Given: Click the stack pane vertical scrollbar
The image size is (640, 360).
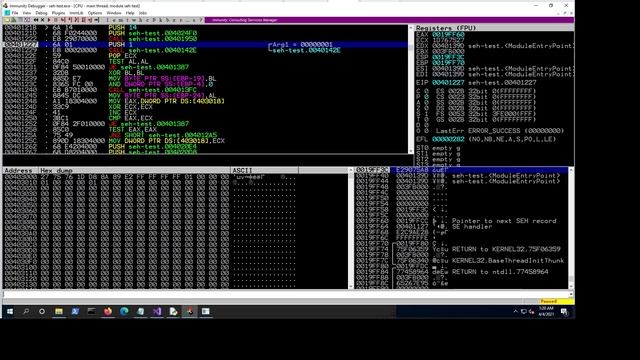Looking at the screenshot, I should [571, 228].
